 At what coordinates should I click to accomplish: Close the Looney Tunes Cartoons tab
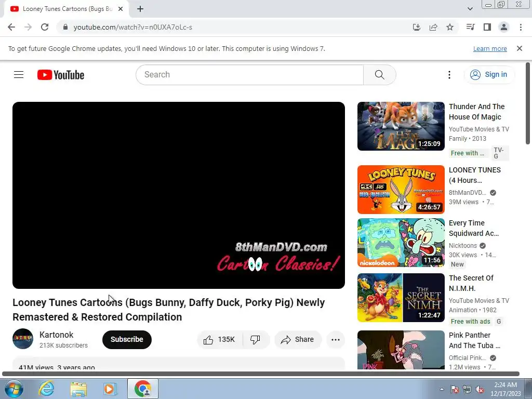121,9
